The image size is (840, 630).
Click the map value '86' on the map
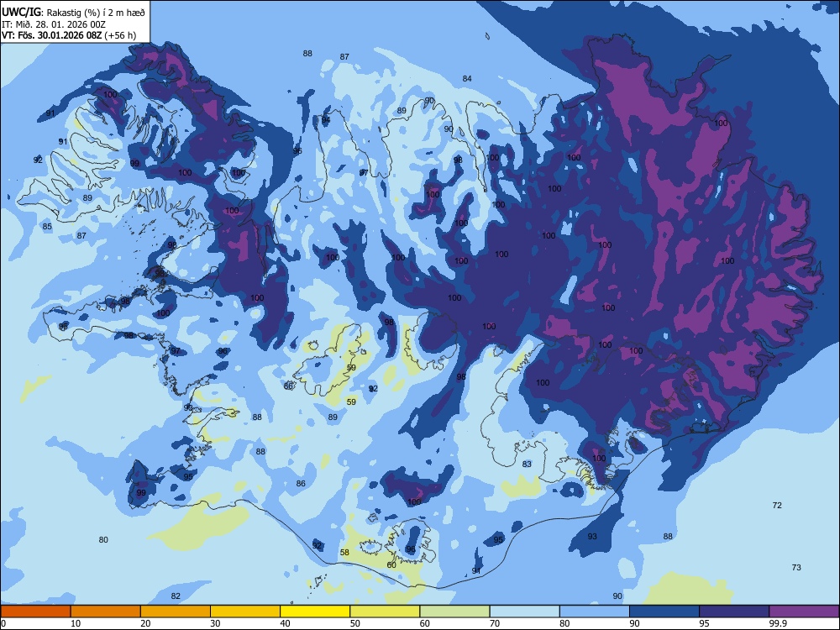[x=301, y=483]
